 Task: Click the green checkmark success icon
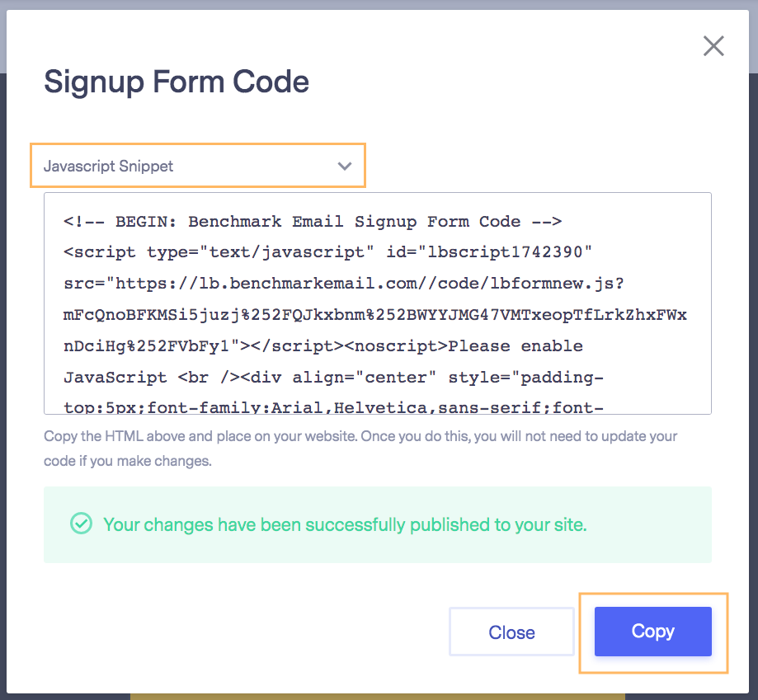coord(81,524)
